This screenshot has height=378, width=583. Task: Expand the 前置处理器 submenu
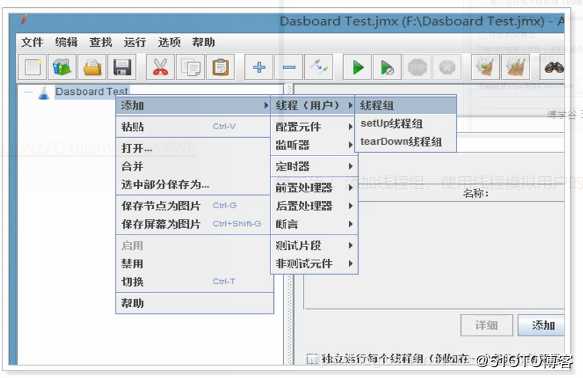tap(314, 188)
